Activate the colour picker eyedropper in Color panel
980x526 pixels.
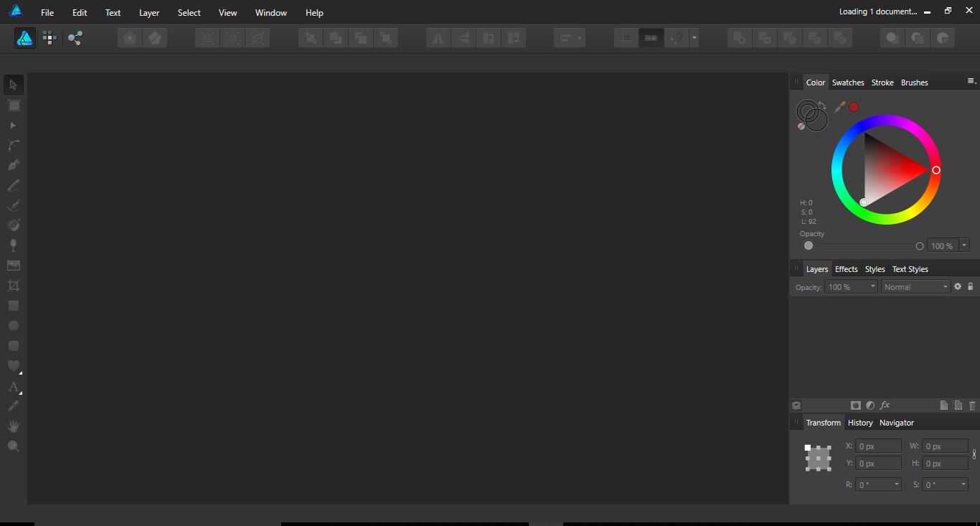(839, 106)
